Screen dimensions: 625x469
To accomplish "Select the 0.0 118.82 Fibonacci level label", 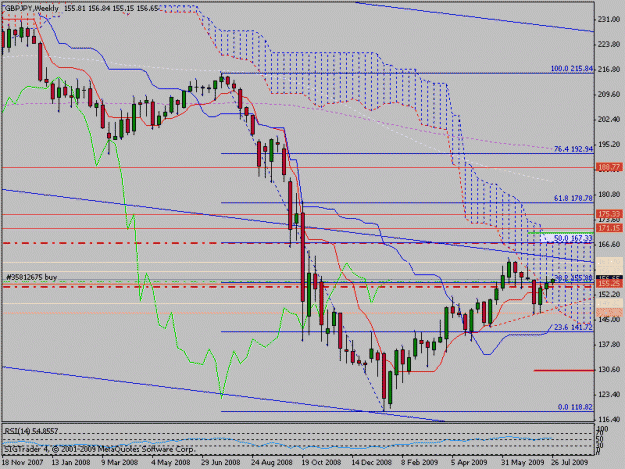I will pos(575,407).
